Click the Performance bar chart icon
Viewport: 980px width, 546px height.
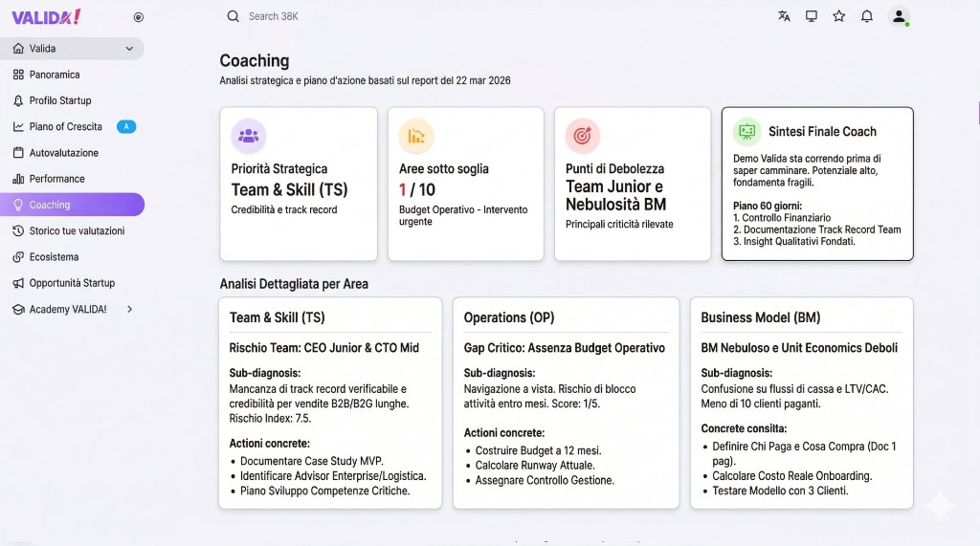18,179
